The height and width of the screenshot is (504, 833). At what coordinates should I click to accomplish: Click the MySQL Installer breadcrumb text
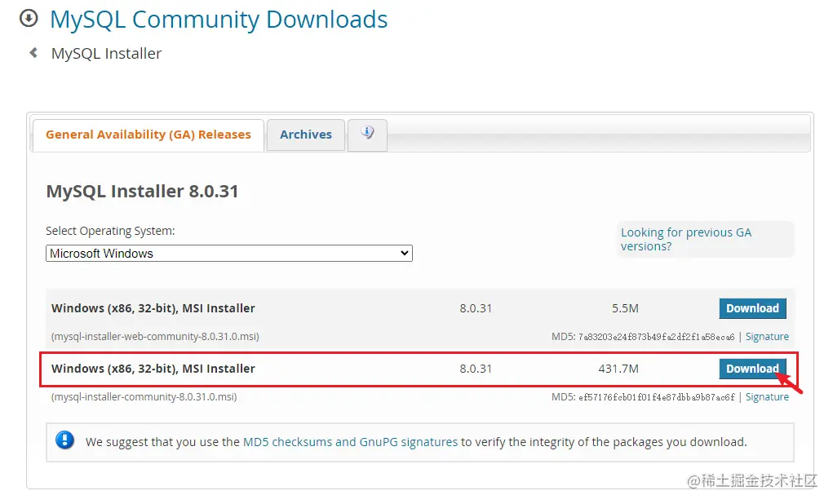coord(106,54)
